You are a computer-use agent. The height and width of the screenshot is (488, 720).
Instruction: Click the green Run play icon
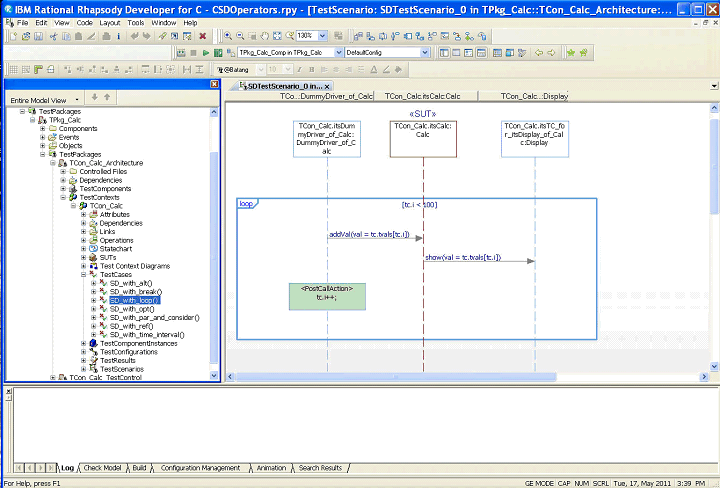click(206, 53)
